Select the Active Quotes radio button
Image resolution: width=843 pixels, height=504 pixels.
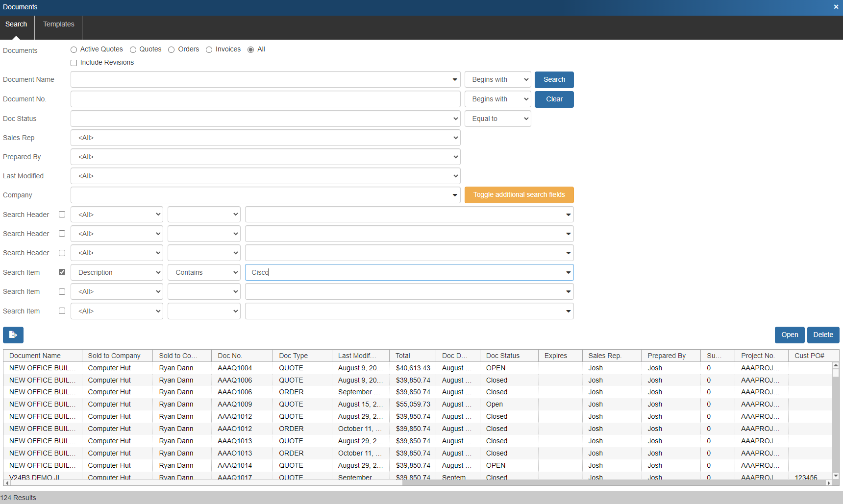74,50
